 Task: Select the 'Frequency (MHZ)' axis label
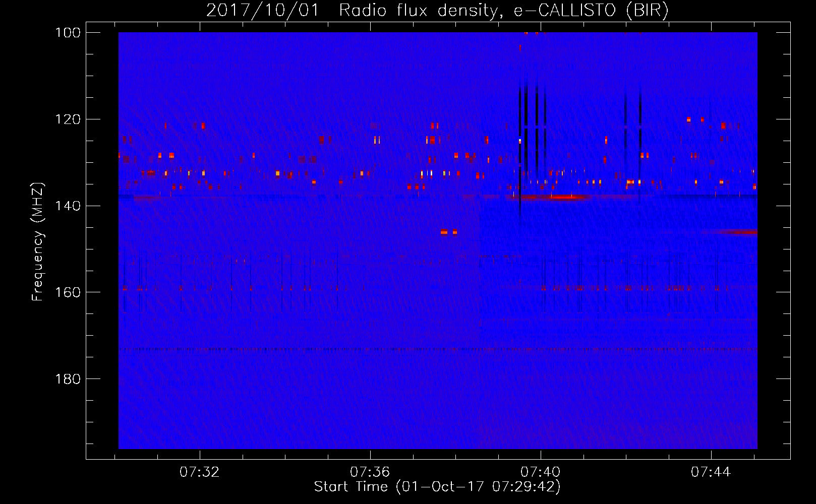coord(38,241)
